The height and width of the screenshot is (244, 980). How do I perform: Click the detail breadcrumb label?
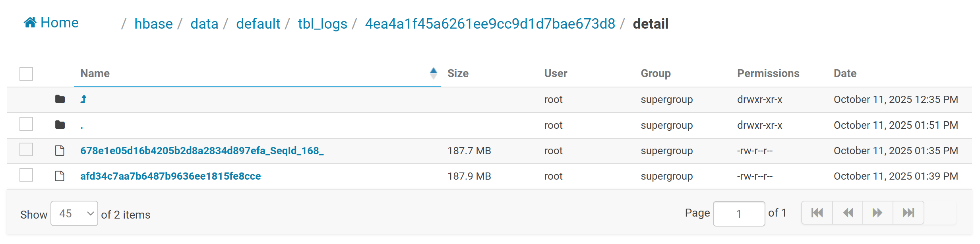[651, 24]
